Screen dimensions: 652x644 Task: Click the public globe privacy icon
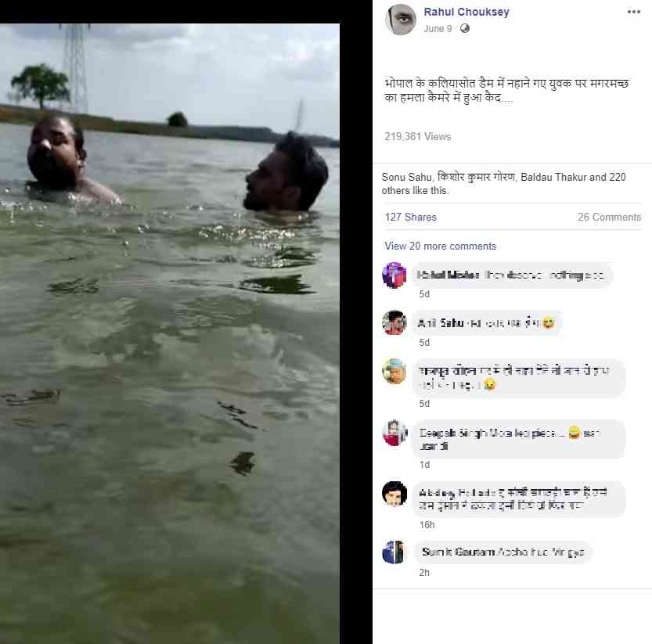click(x=464, y=28)
